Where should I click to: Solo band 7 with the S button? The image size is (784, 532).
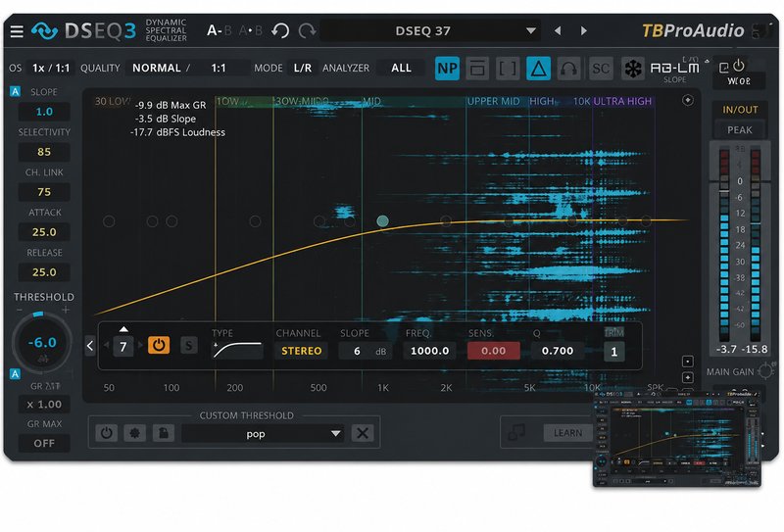pos(188,346)
